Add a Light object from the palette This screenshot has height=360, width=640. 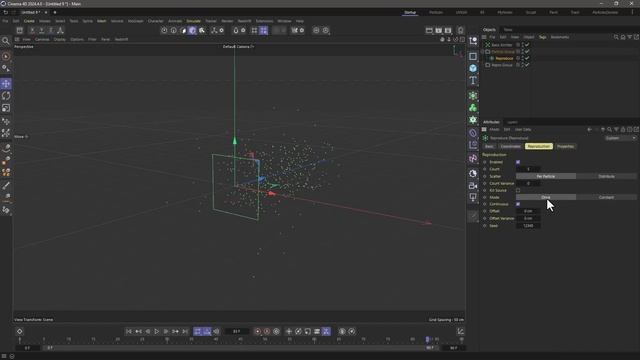[473, 198]
